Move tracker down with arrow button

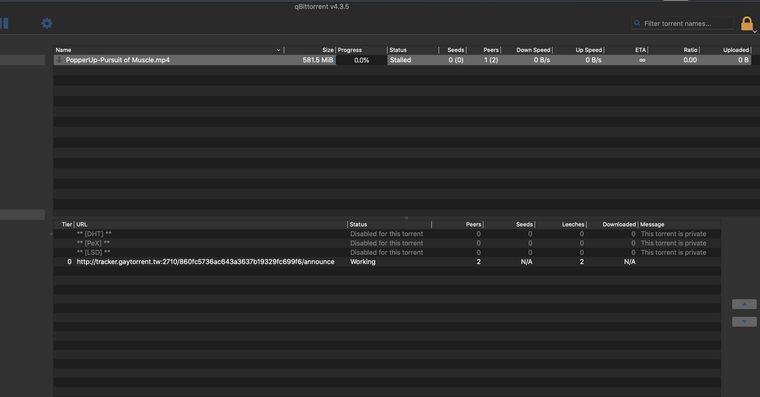tap(744, 322)
